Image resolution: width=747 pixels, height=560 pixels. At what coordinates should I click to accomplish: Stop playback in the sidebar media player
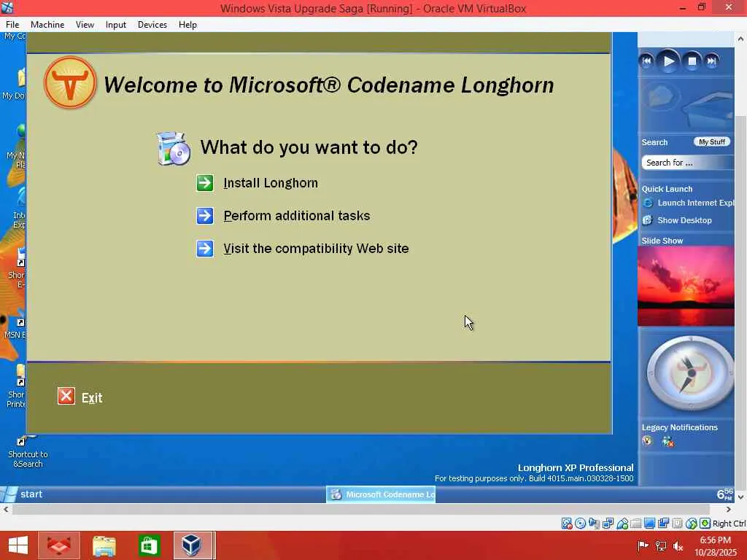tap(692, 61)
